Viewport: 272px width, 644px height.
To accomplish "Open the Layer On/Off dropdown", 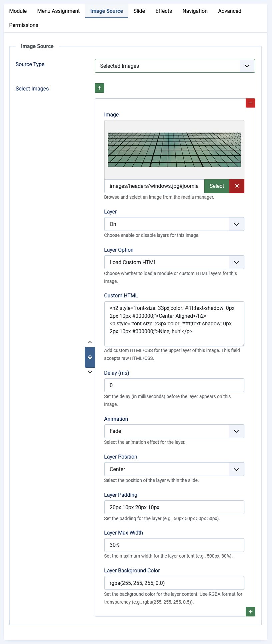I will (x=174, y=224).
